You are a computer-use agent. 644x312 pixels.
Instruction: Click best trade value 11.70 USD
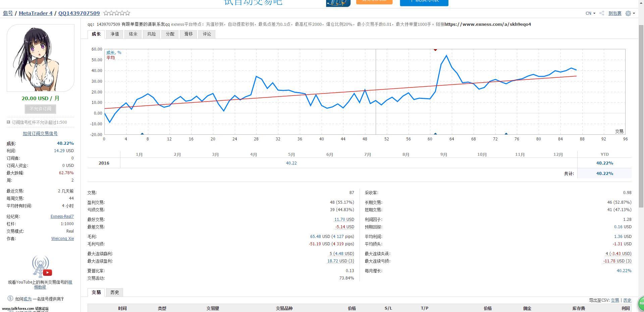point(344,220)
